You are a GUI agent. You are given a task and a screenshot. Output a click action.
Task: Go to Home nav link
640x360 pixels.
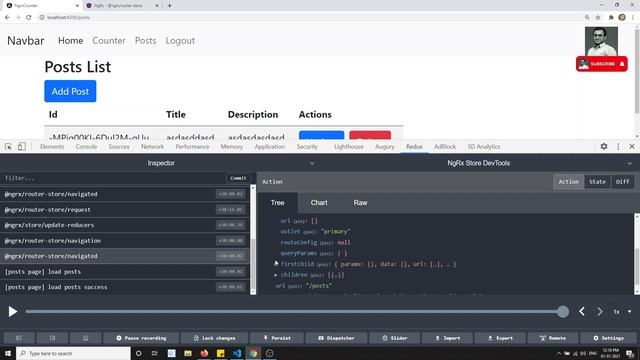[70, 41]
